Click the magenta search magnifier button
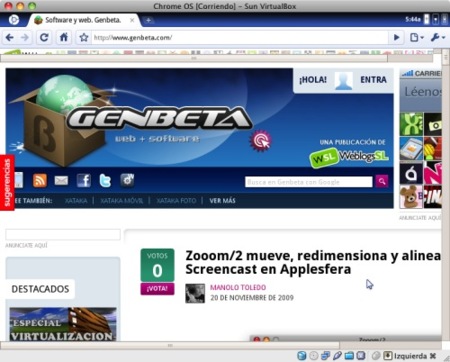450x362 pixels. tap(382, 181)
